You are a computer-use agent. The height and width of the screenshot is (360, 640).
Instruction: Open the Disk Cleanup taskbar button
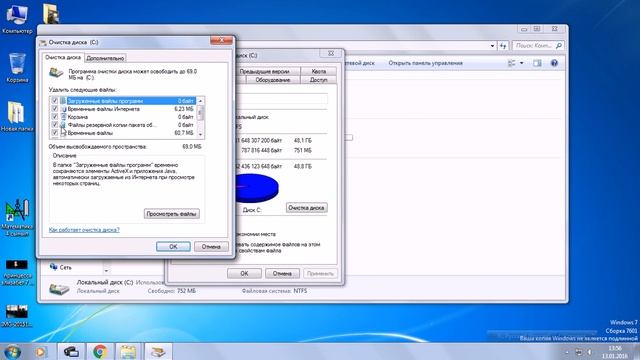(157, 351)
